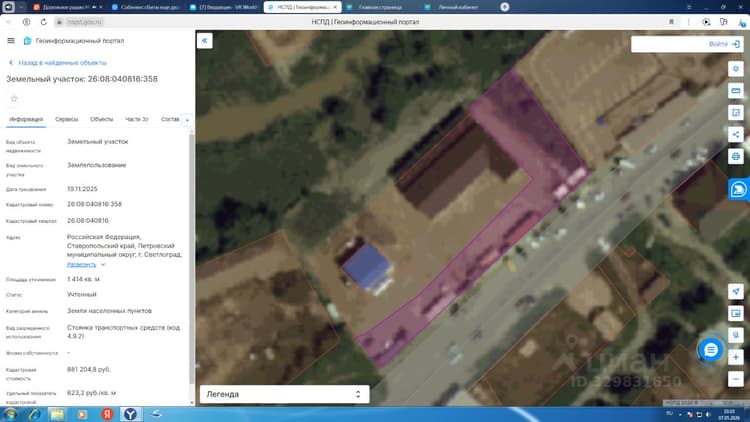The height and width of the screenshot is (422, 750).
Task: Open new browser tab with plus
Action: tap(505, 7)
